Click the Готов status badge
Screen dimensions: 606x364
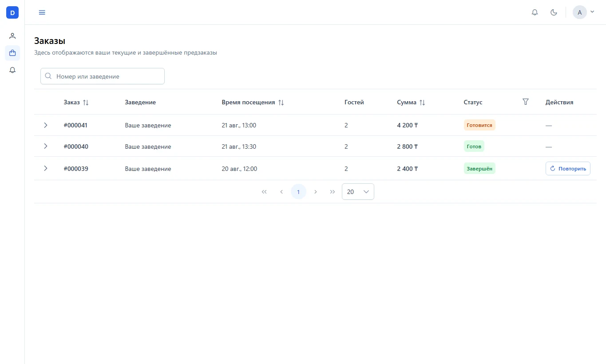474,146
